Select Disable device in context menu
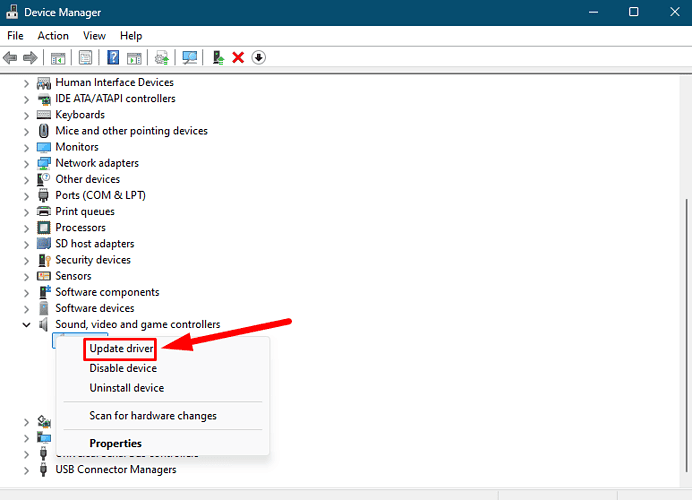 [123, 368]
